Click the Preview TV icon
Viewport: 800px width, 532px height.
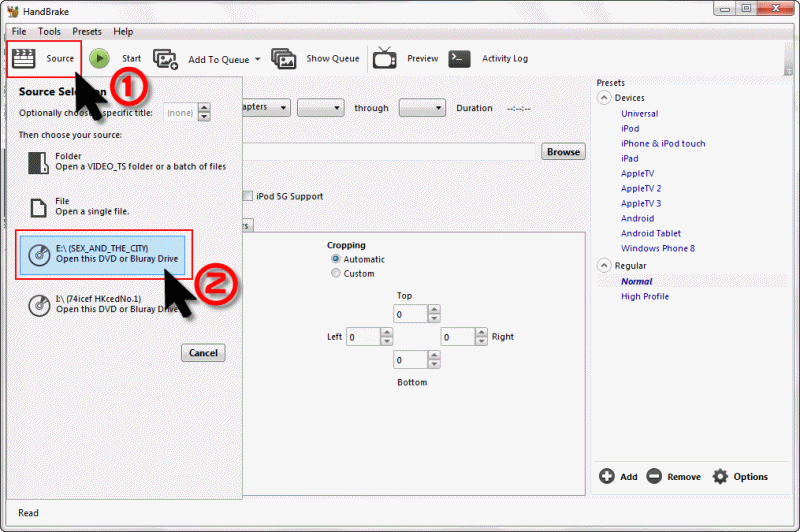[385, 59]
